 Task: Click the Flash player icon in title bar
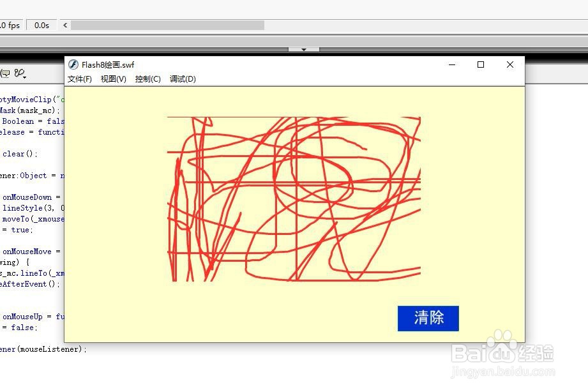click(x=73, y=64)
